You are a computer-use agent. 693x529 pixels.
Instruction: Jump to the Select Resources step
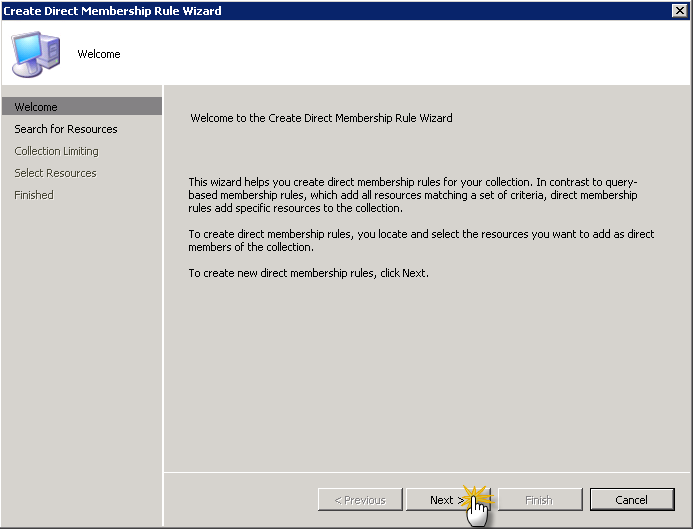(x=55, y=173)
